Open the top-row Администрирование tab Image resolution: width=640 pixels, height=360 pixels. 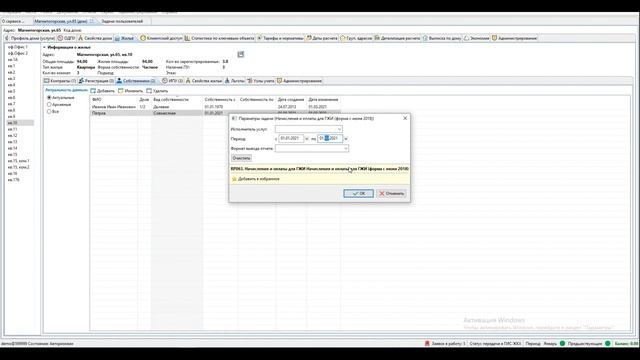click(x=514, y=38)
